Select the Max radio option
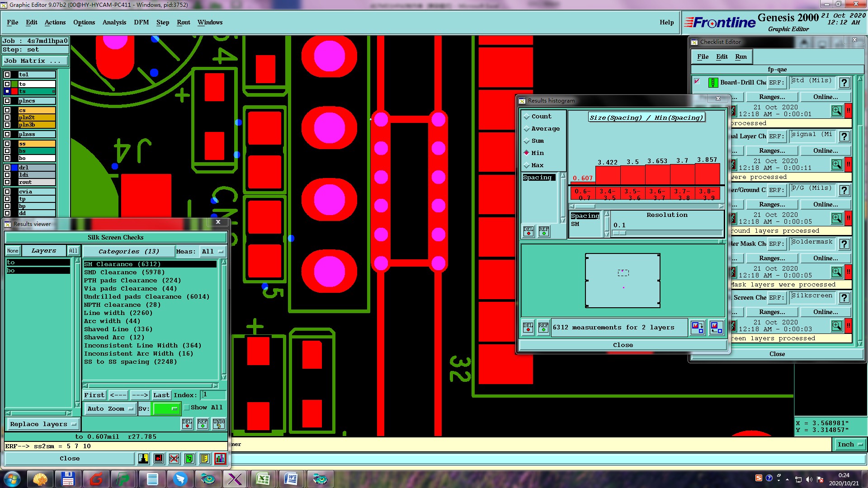The image size is (868, 488). (x=527, y=165)
